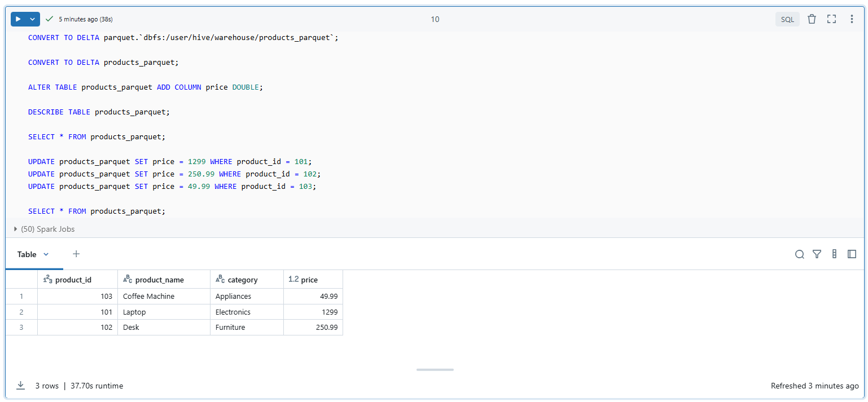Open the run options dropdown arrow
Image resolution: width=868 pixels, height=402 pixels.
[x=32, y=19]
